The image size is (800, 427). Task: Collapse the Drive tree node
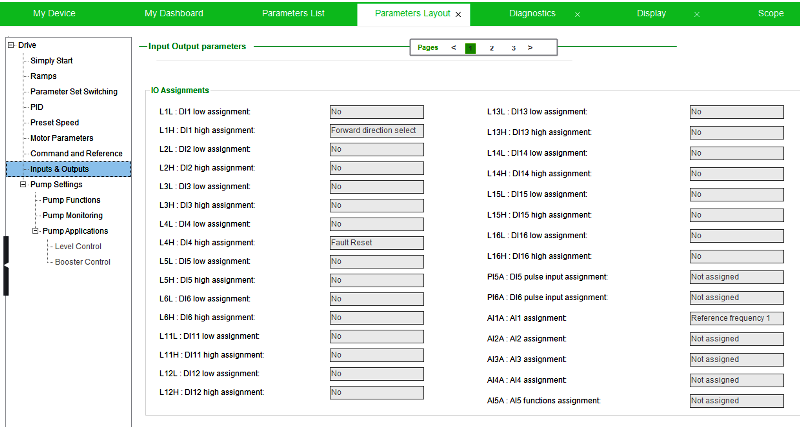(x=11, y=45)
